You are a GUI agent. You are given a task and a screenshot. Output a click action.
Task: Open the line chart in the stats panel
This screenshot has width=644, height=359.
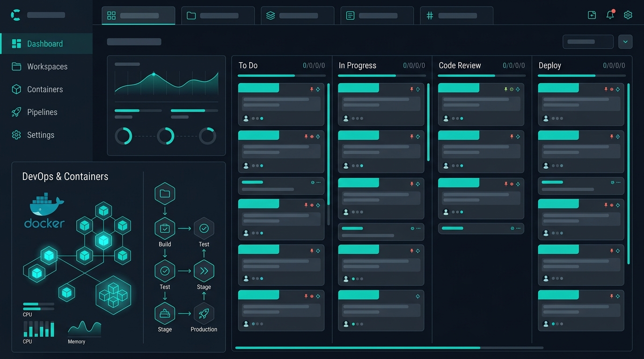166,83
